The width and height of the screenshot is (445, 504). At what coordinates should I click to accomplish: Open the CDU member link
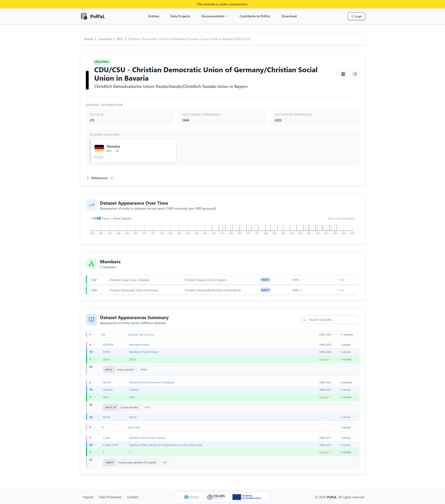[94, 290]
